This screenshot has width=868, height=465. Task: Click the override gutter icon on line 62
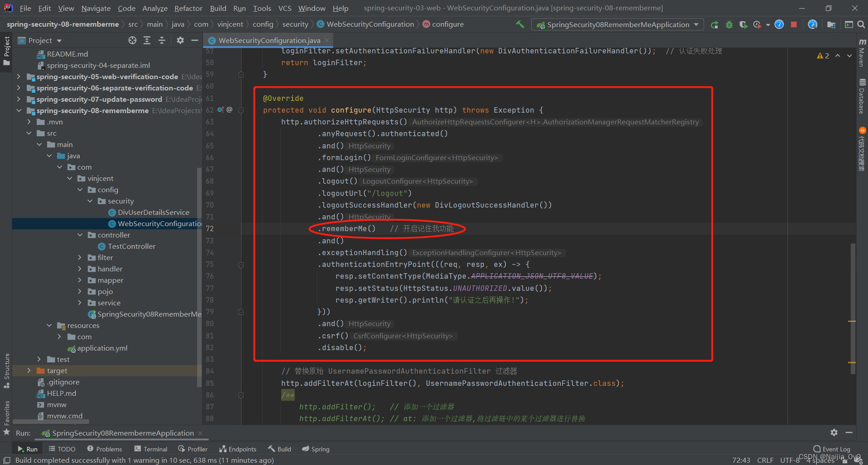click(221, 110)
